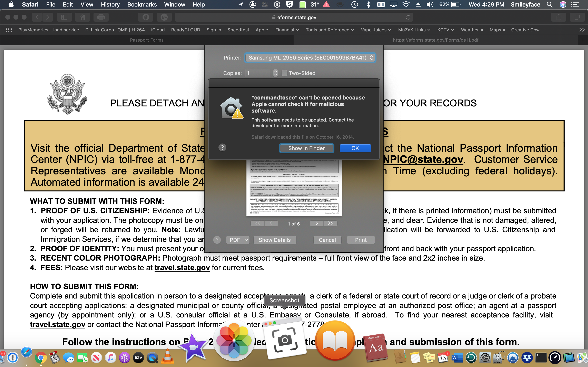The height and width of the screenshot is (367, 588).
Task: Open Spotlight search in menu bar
Action: [550, 5]
